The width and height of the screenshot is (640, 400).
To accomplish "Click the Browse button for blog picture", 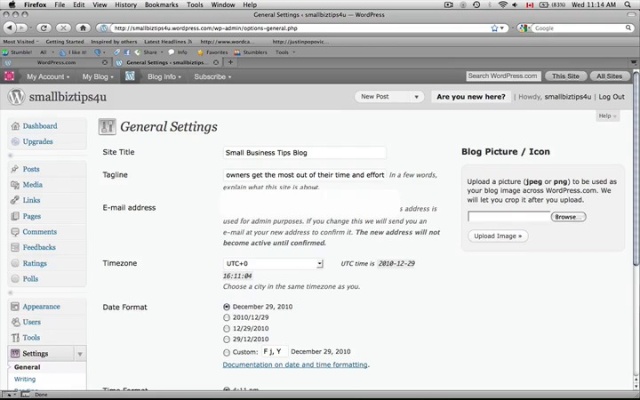I will [568, 217].
